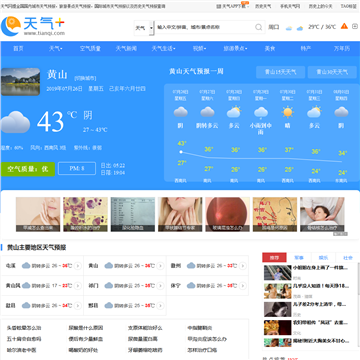360x360 pixels.
Task: Click arrow icon in 屯溪 row
Action: 78,266
